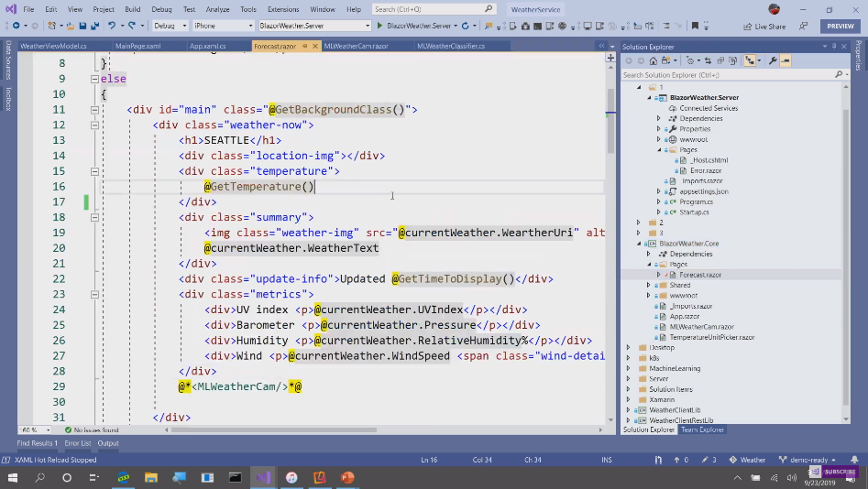Screen dimensions: 868x489
Task: Open the Analyze menu
Action: [217, 9]
